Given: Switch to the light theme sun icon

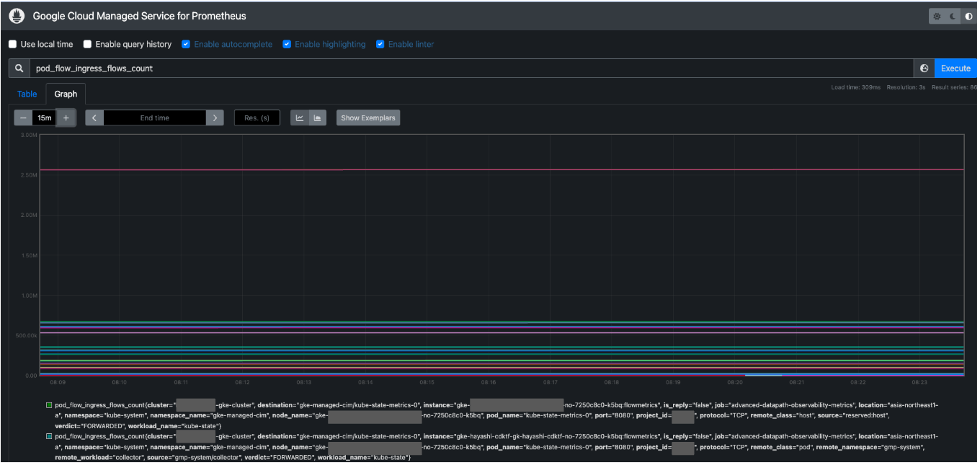Looking at the screenshot, I should tap(937, 16).
